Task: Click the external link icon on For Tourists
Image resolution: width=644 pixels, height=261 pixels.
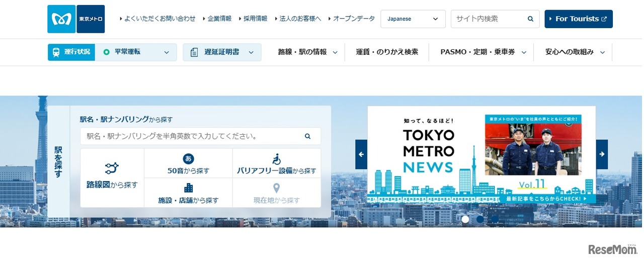Action: (604, 19)
